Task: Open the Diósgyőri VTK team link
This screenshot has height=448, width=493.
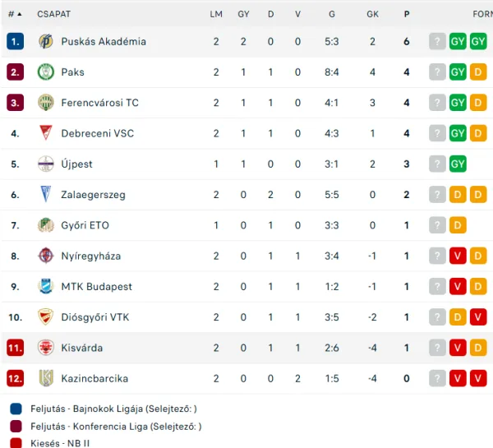Action: coord(95,317)
